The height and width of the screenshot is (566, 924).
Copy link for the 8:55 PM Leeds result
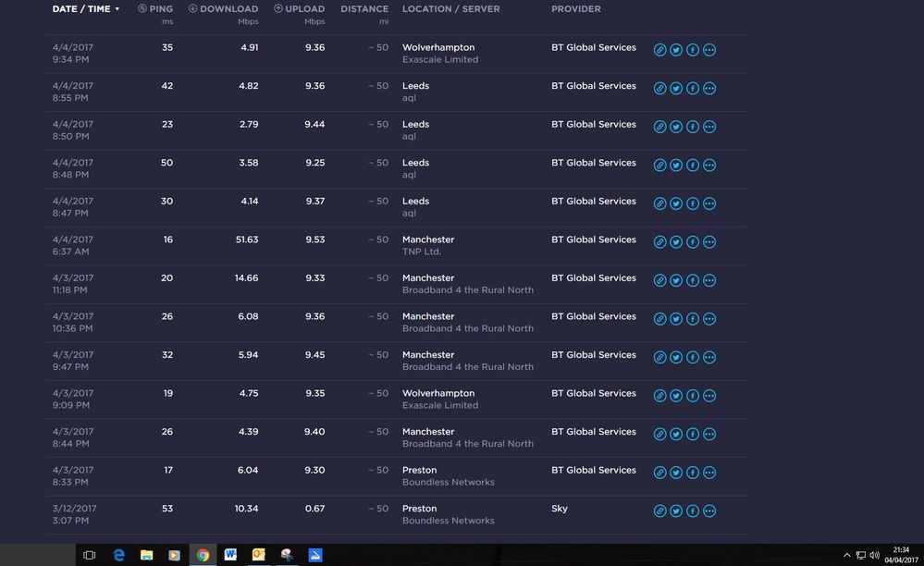660,89
